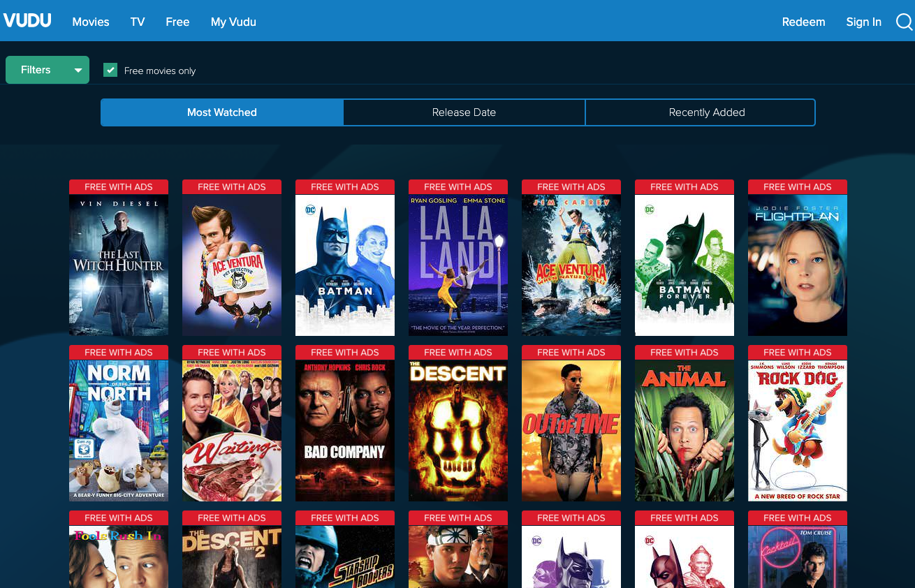The height and width of the screenshot is (588, 915).
Task: Click Free With Ads label over La La Land
Action: [x=458, y=187]
